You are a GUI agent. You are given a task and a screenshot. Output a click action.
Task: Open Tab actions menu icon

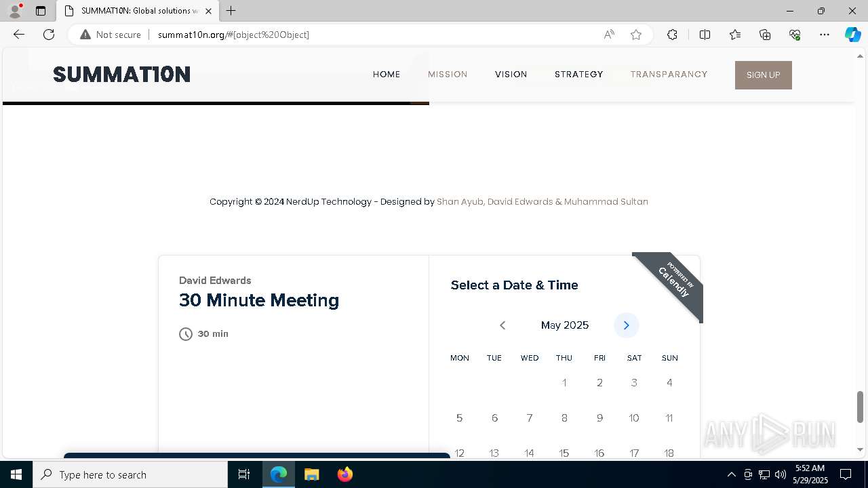41,11
